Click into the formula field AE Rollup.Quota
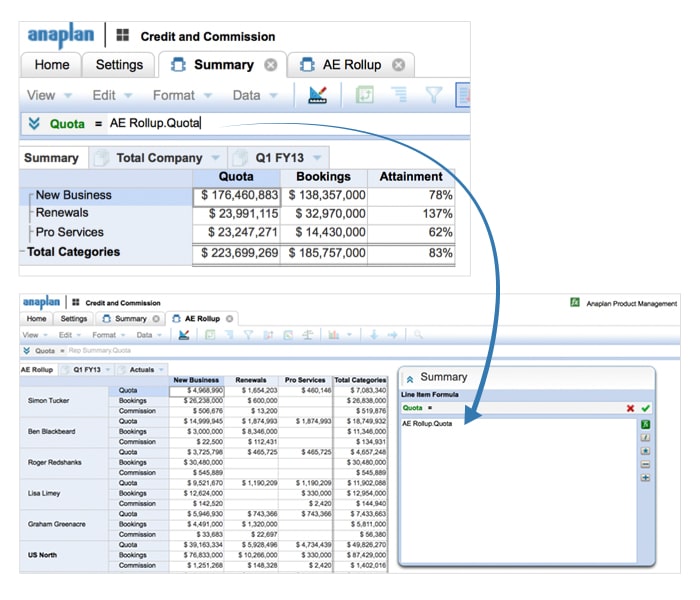The image size is (700, 600). pos(288,123)
